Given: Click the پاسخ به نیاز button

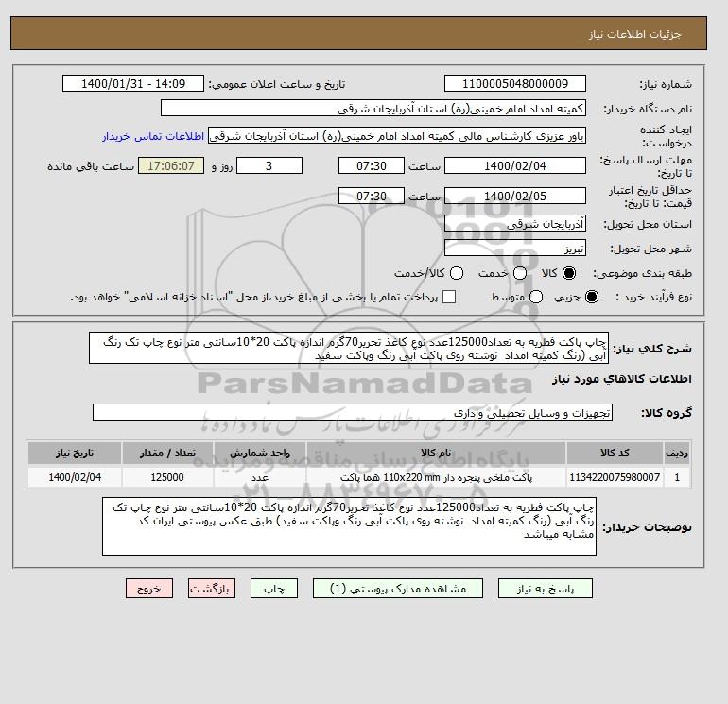Looking at the screenshot, I should pos(546,589).
